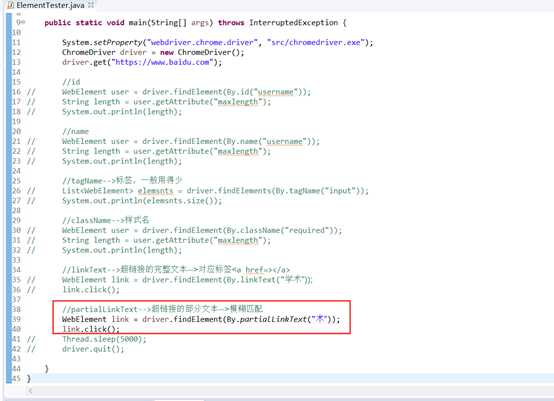The image size is (554, 401).
Task: Collapse the main method fold marker
Action: coord(24,22)
